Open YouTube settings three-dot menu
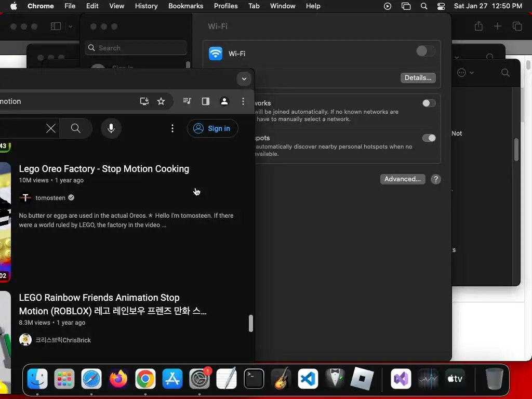Image resolution: width=532 pixels, height=399 pixels. pyautogui.click(x=172, y=128)
